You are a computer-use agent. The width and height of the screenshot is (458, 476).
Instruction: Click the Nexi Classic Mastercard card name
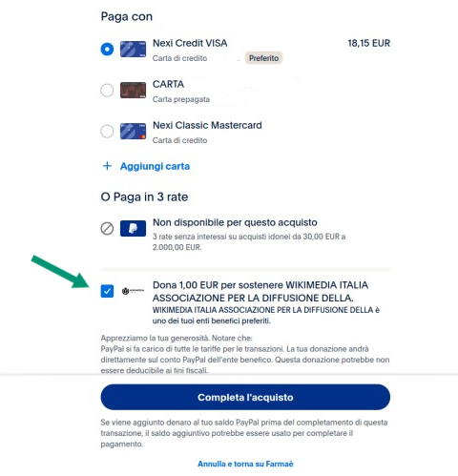(207, 125)
